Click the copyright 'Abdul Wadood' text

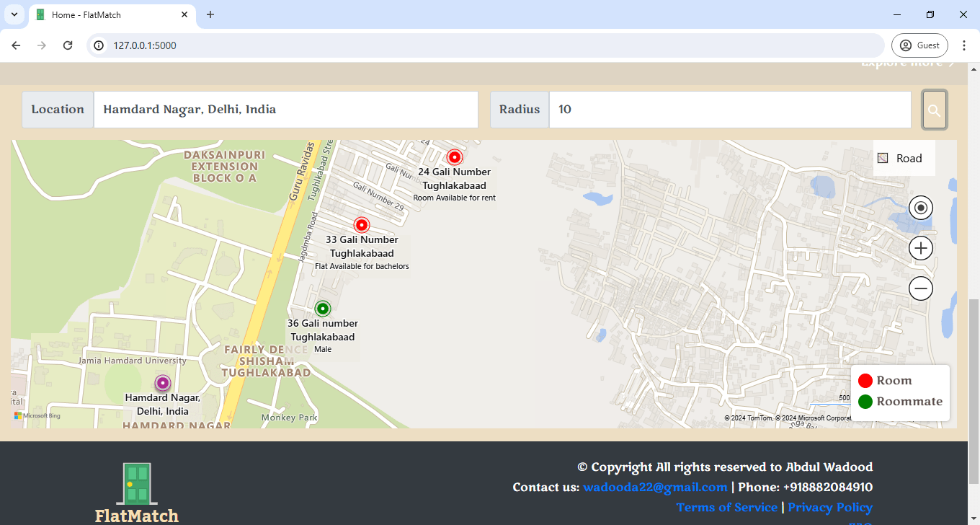click(x=829, y=467)
